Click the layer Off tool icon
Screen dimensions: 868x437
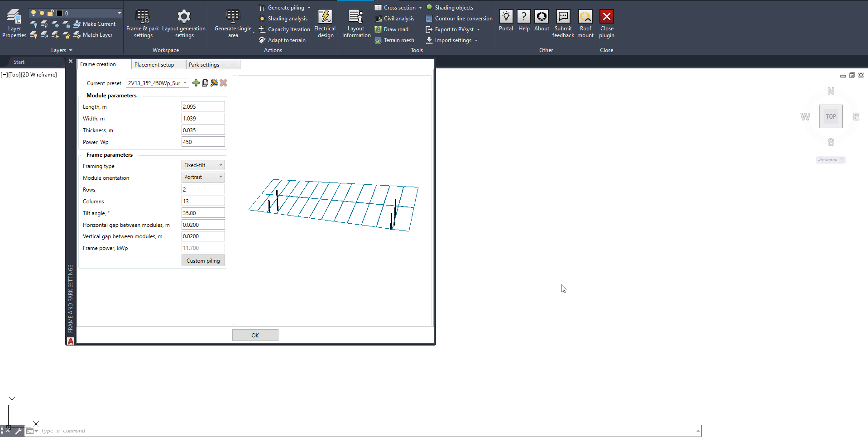pos(34,24)
